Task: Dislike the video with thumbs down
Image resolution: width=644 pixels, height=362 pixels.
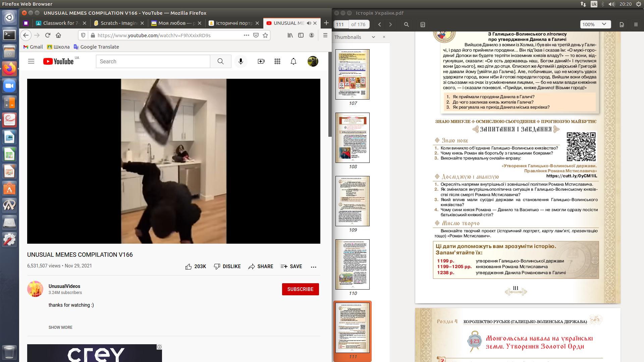Action: 217,266
